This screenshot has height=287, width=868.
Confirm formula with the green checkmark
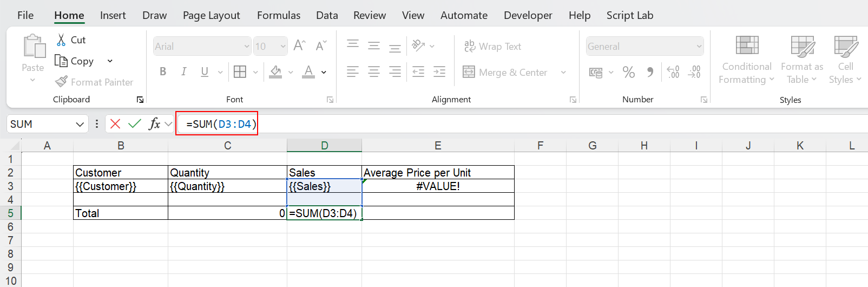135,124
